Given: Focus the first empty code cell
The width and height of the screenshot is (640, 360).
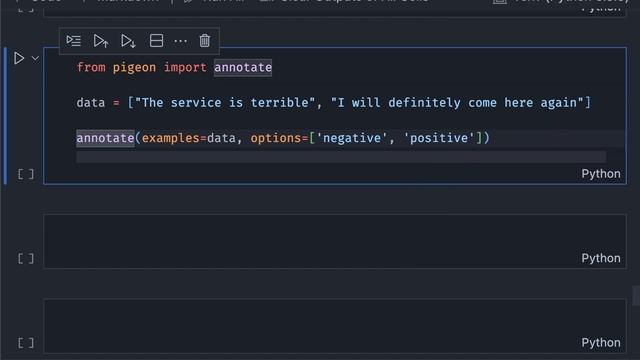Looking at the screenshot, I should point(335,241).
